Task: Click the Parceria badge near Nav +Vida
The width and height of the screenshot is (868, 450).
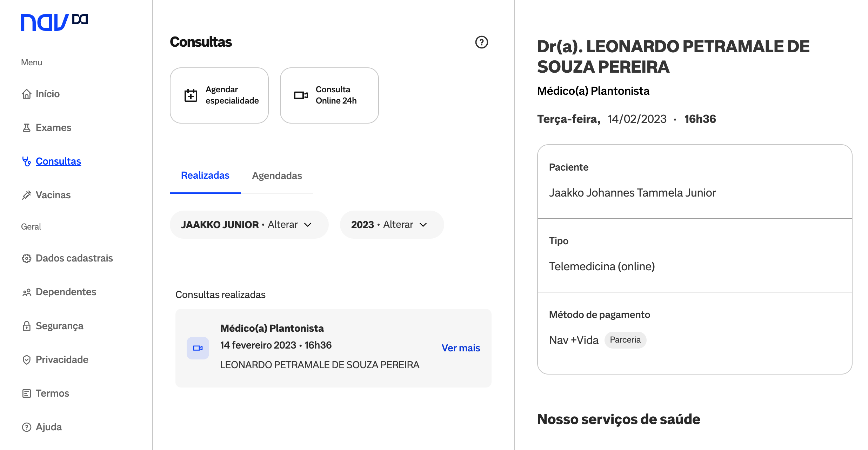Action: tap(625, 340)
